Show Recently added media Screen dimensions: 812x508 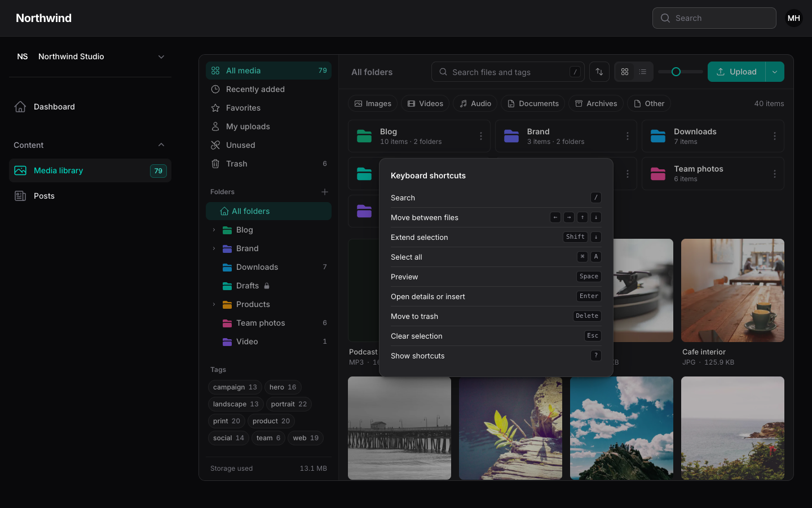268,89
